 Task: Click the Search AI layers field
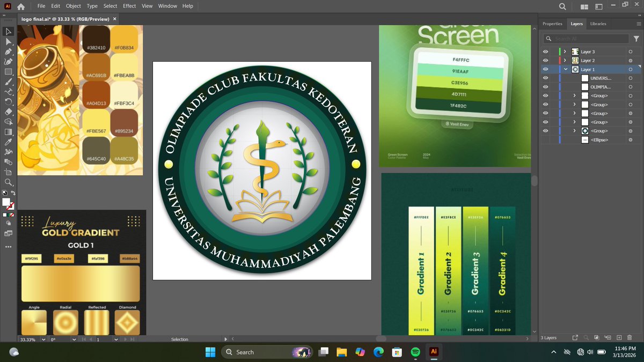click(x=586, y=39)
